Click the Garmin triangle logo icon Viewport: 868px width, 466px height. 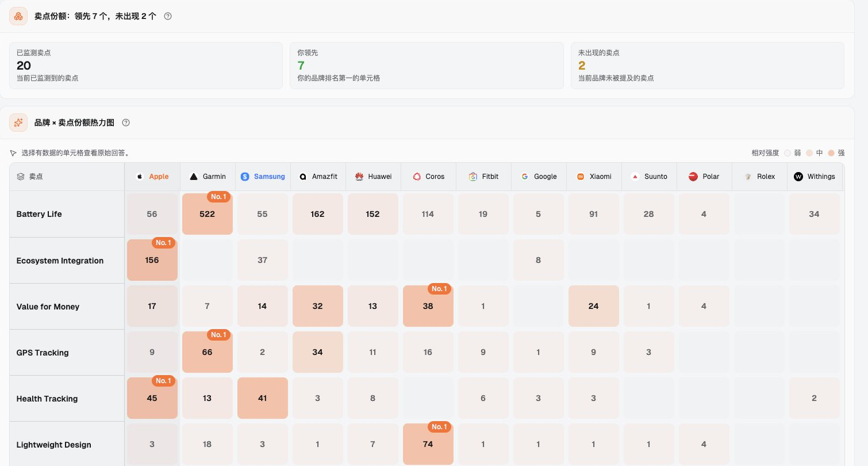[x=194, y=177]
